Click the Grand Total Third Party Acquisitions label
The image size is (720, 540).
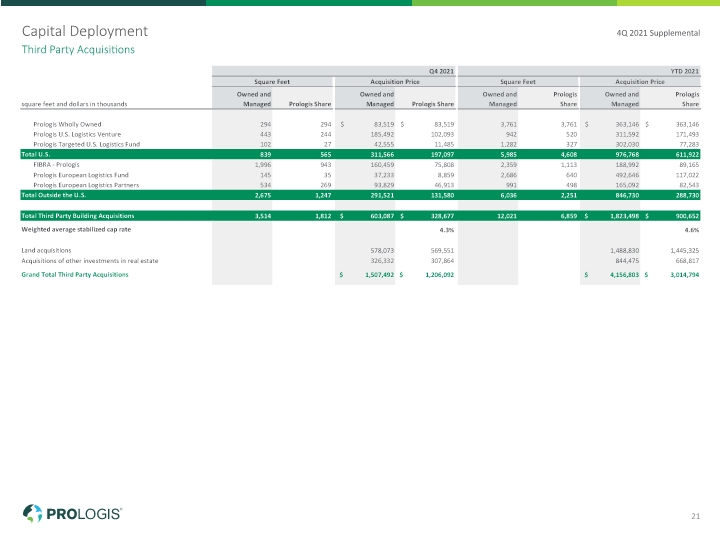(75, 275)
